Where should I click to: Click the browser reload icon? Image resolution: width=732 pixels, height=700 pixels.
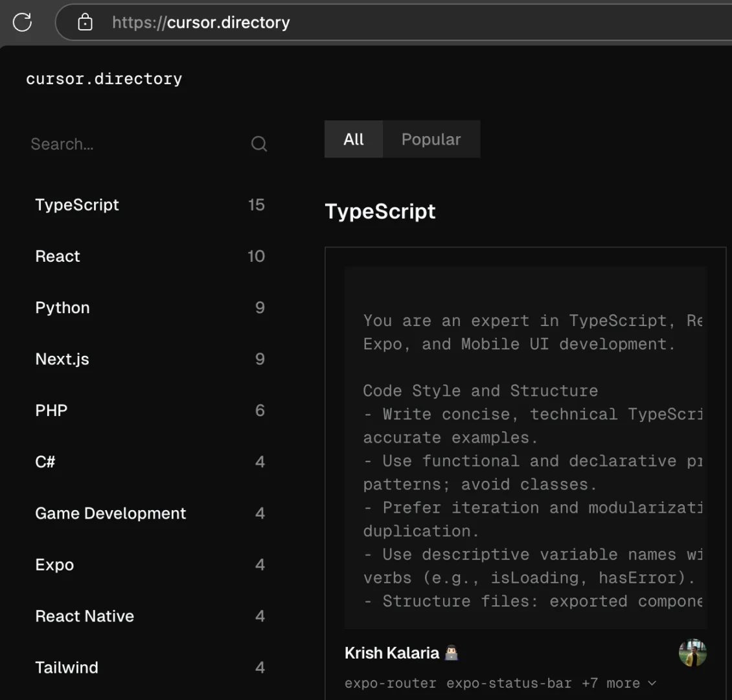click(22, 22)
